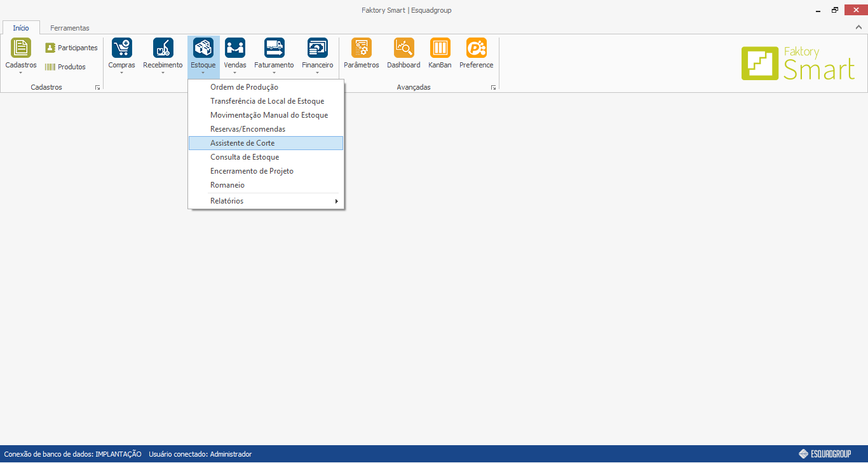The height and width of the screenshot is (463, 868).
Task: Click the Participantes button
Action: point(71,48)
